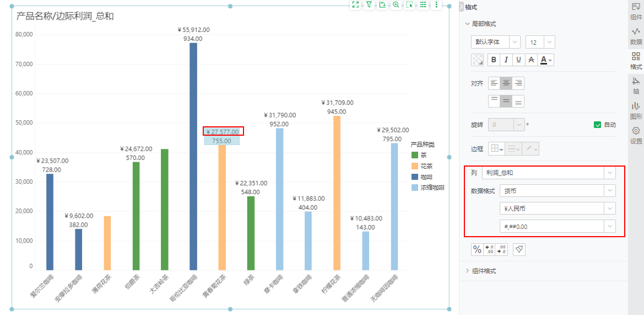Viewport: 644px width, 315px height.
Task: Select the ¥27,577.00 data label
Action: pyautogui.click(x=223, y=131)
